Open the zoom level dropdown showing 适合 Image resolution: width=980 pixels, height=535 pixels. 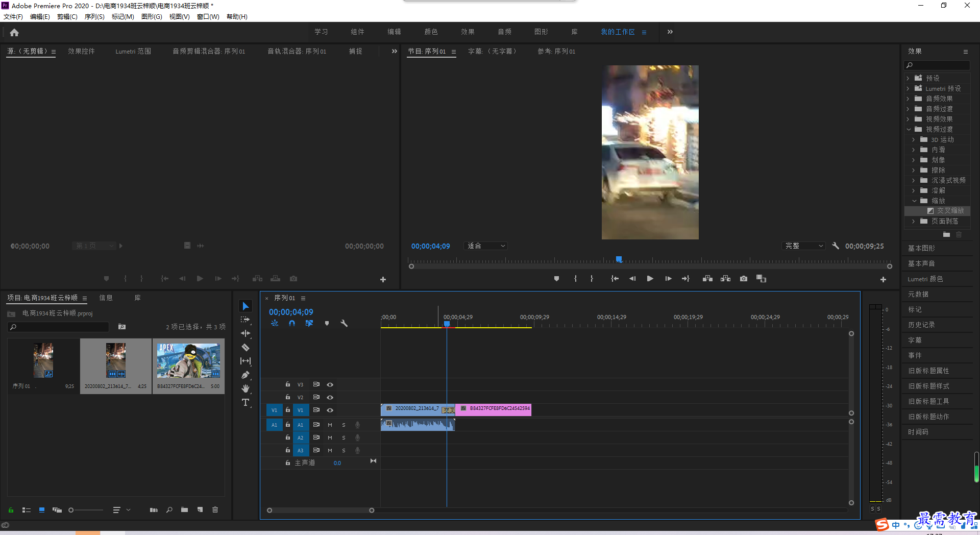click(x=486, y=246)
